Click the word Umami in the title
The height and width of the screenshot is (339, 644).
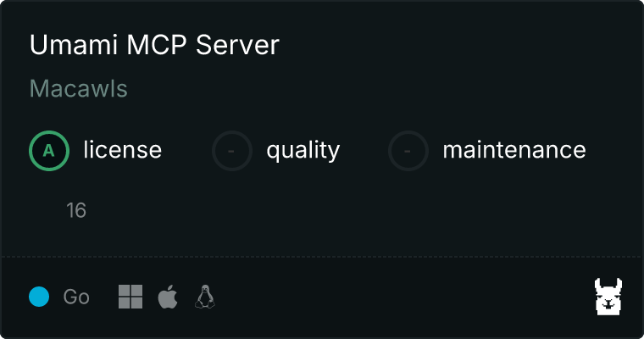coord(74,45)
